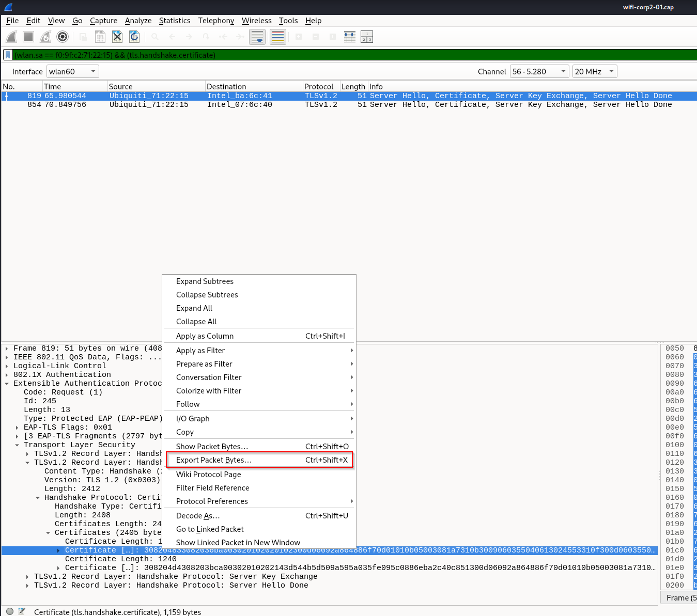Close the wifi-corp2-01.cap capture file

[117, 37]
